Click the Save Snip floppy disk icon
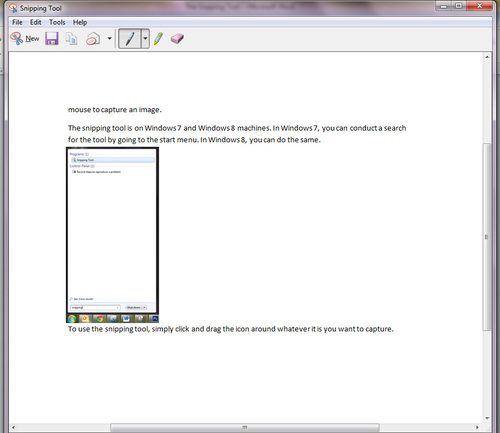Screen dimensions: 500x433 [x=52, y=39]
